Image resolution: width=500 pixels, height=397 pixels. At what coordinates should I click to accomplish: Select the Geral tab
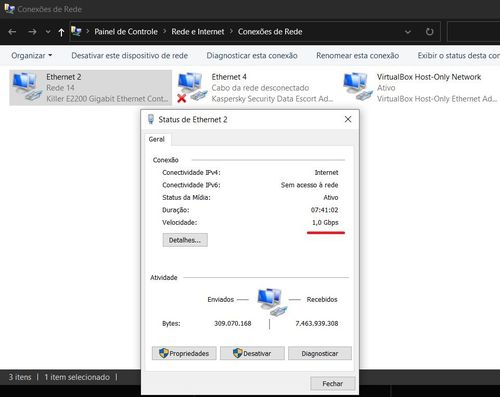[156, 139]
